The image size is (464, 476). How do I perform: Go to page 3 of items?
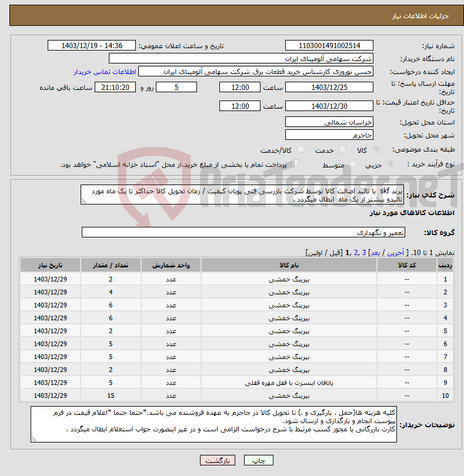click(x=363, y=253)
